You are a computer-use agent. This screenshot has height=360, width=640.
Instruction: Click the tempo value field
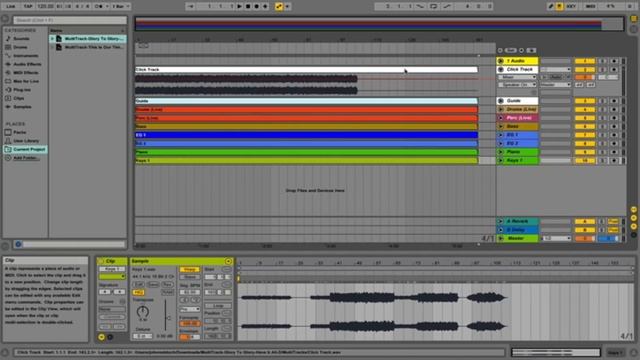[x=45, y=7]
